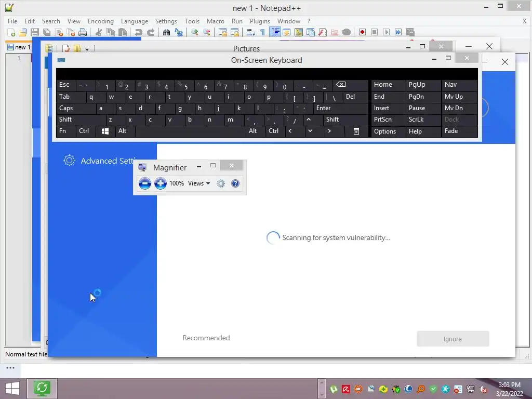Click Save Current Recorded Macro icon

pyautogui.click(x=410, y=32)
